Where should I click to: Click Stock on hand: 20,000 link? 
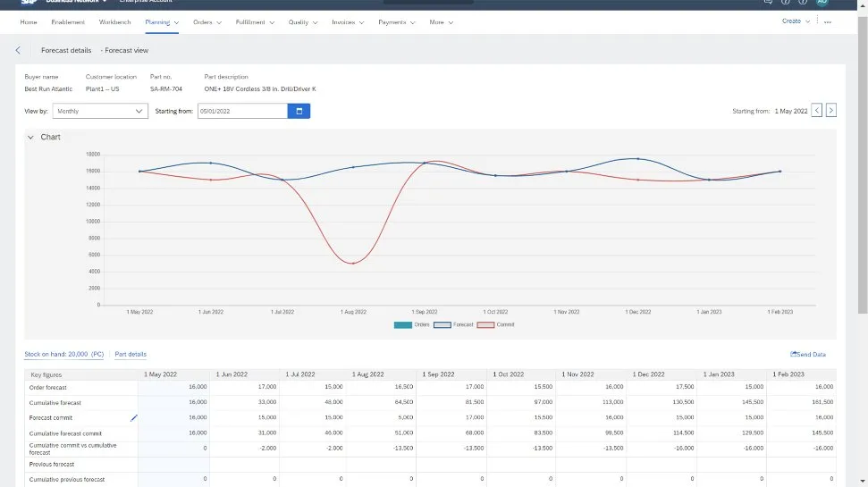tap(64, 355)
